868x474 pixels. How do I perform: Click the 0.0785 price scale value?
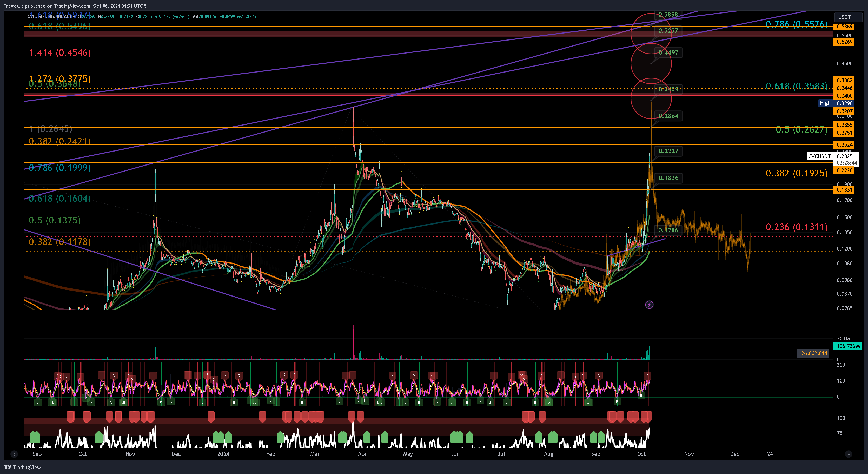click(x=844, y=308)
